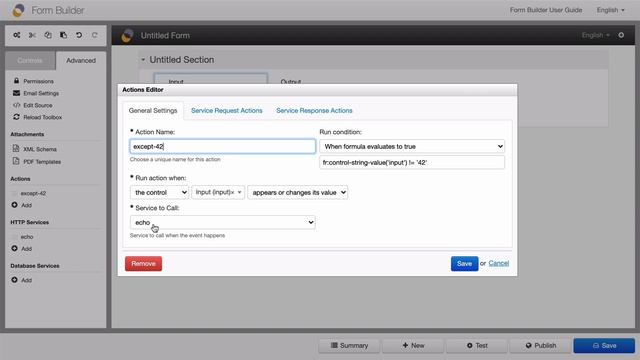Click the Untitled Section title text
The width and height of the screenshot is (640, 360).
pyautogui.click(x=182, y=60)
